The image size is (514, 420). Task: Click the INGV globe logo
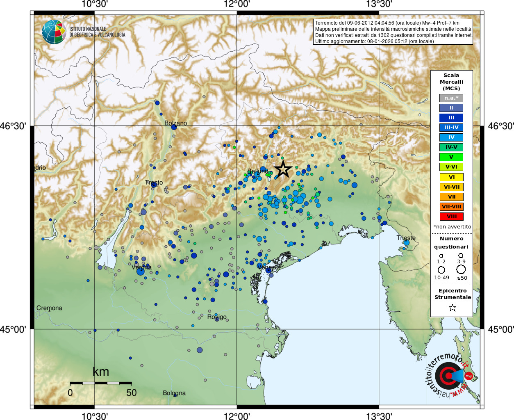coord(54,32)
